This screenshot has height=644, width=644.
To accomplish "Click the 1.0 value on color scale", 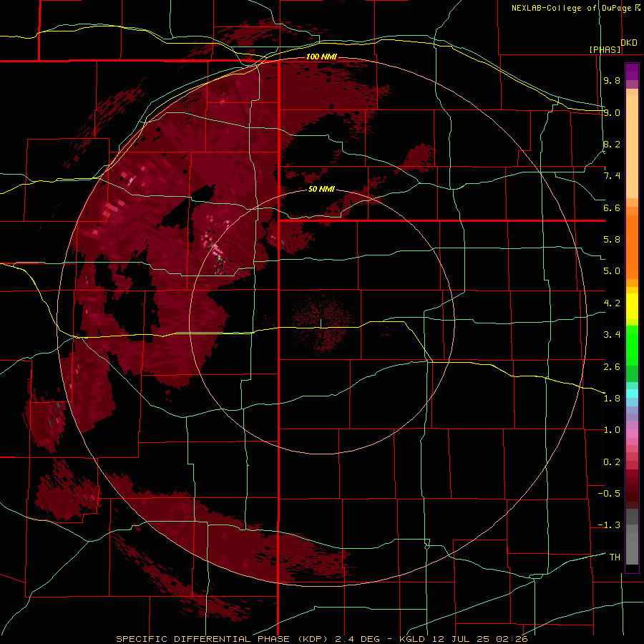I will (x=612, y=430).
